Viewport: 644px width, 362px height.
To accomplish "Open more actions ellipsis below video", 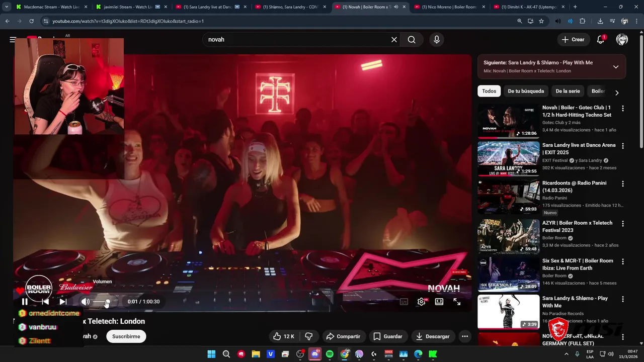I will pos(465,336).
